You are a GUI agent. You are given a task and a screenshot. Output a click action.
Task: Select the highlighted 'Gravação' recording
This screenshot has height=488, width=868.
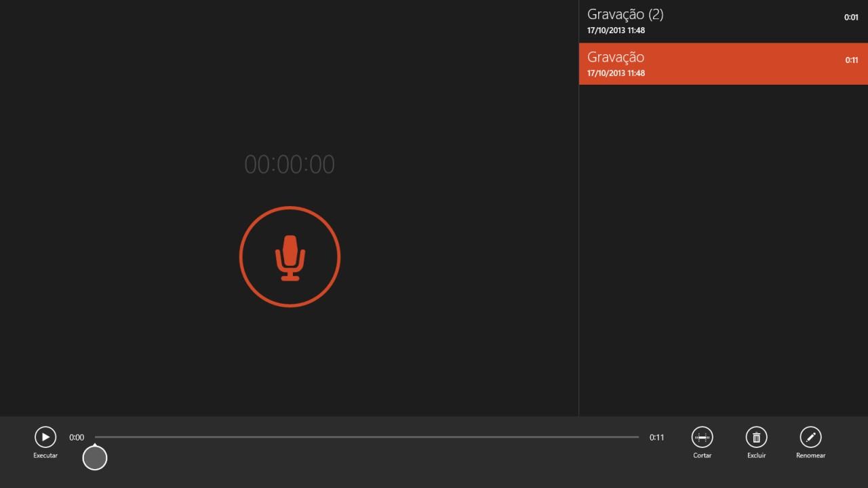point(616,57)
